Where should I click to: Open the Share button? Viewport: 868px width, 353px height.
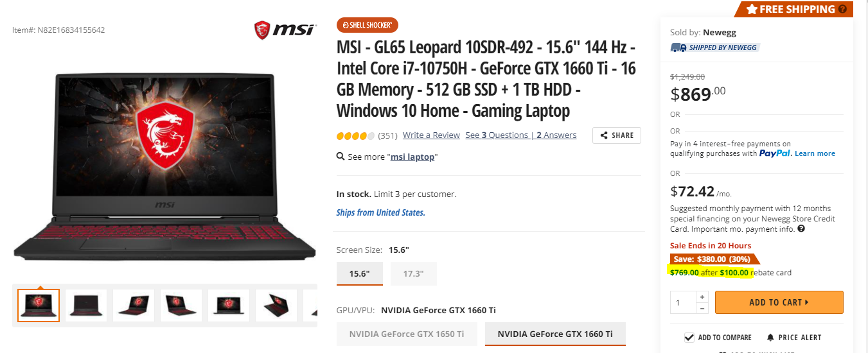pos(617,135)
